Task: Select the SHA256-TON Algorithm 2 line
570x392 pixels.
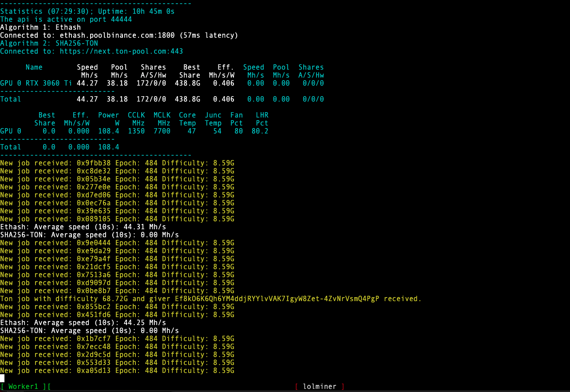Action: click(x=49, y=43)
